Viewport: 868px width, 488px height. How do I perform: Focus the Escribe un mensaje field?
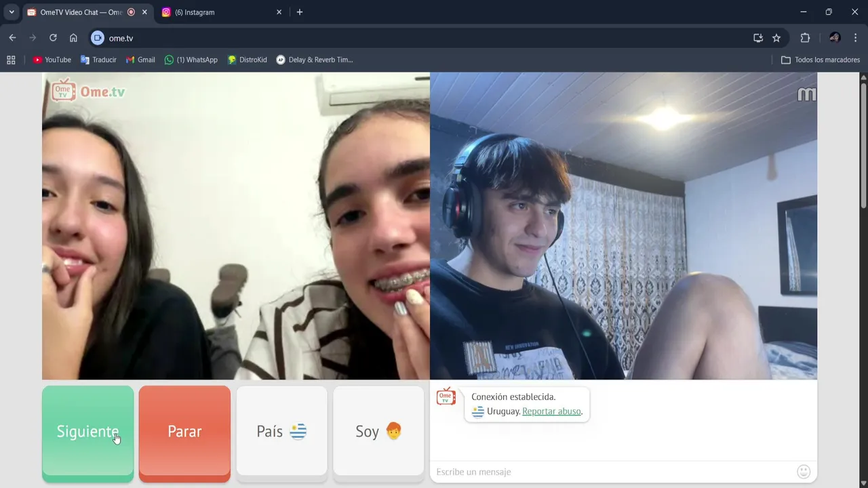614,472
